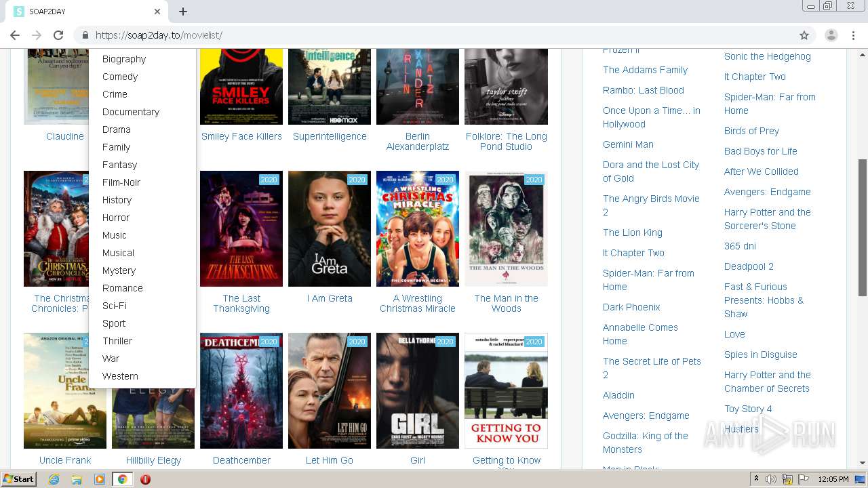This screenshot has width=868, height=488.
Task: Choose Documentary from the genre menu
Action: (x=131, y=112)
